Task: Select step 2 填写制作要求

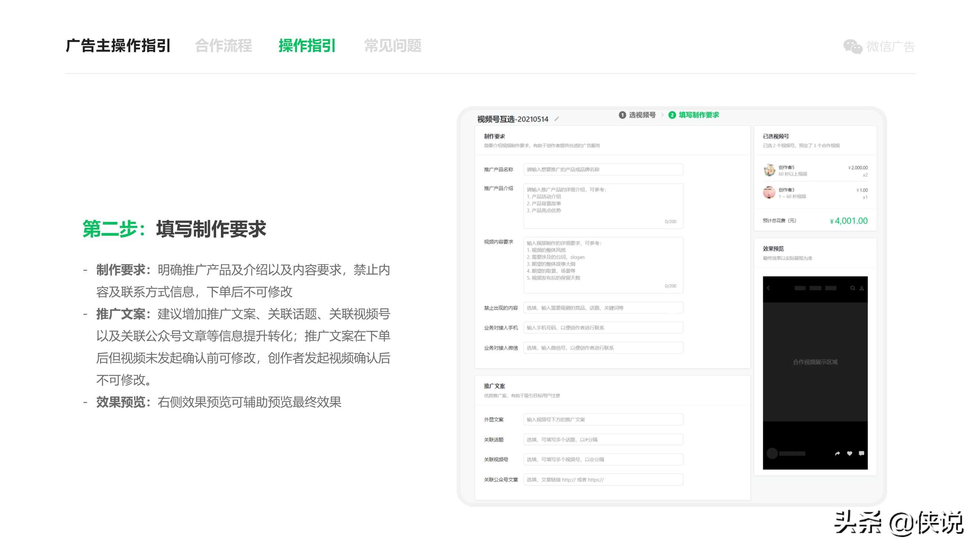Action: click(x=694, y=115)
